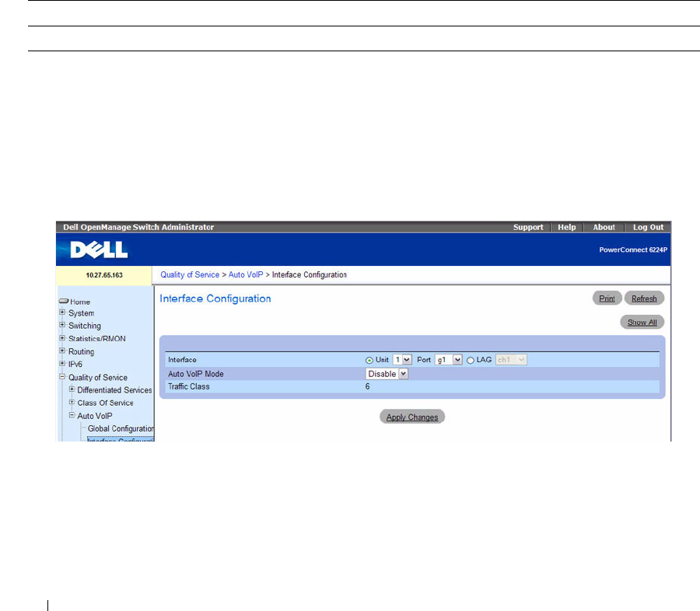
Task: Select the Routing tree label
Action: 81,351
